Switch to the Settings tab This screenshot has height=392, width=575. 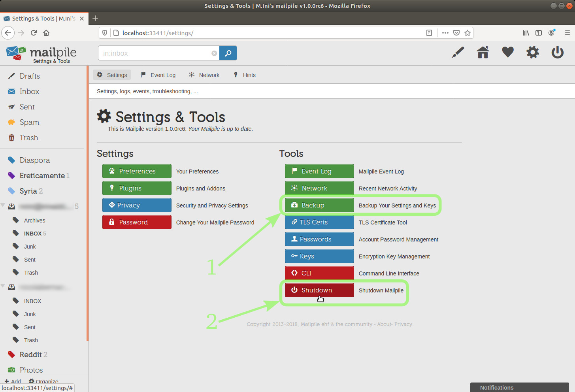[x=112, y=75]
